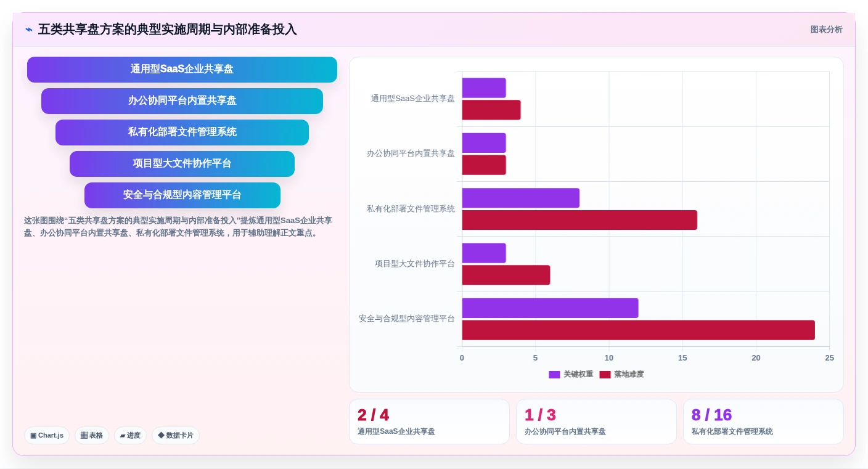Click the Chart.js tag chip
Screen dimensions: 868x469
click(x=47, y=435)
